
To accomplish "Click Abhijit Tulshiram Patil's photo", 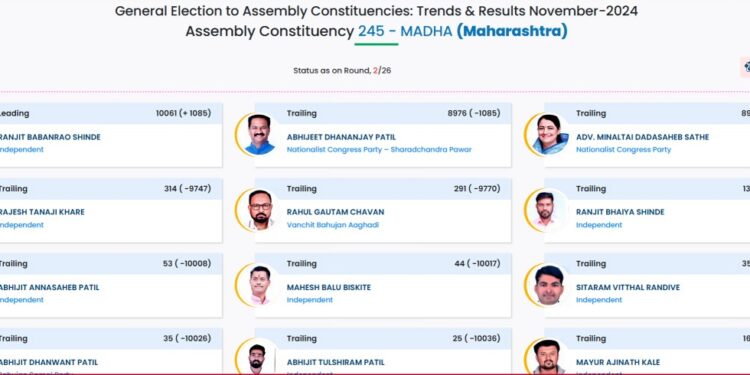I will (260, 358).
